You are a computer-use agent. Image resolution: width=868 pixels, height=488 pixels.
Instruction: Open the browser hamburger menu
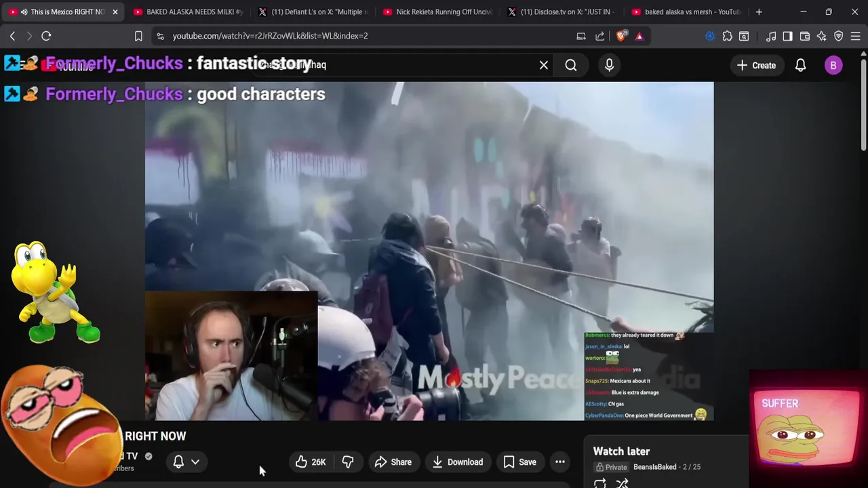click(856, 36)
